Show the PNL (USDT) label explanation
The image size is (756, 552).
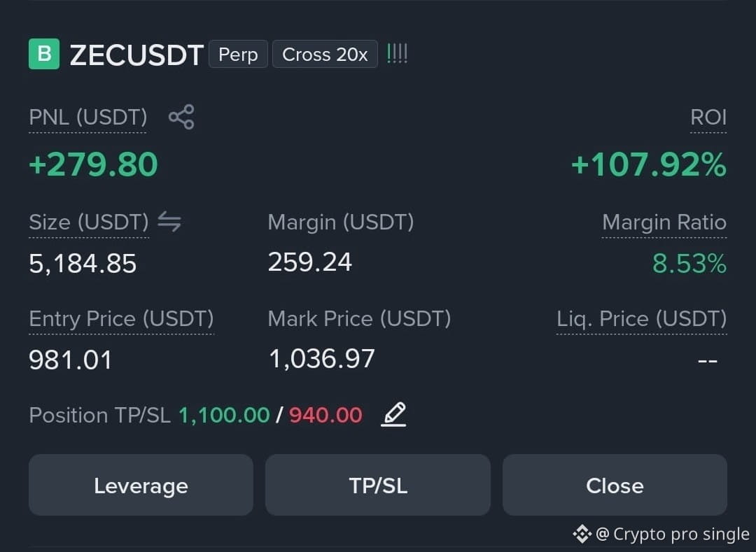click(87, 118)
